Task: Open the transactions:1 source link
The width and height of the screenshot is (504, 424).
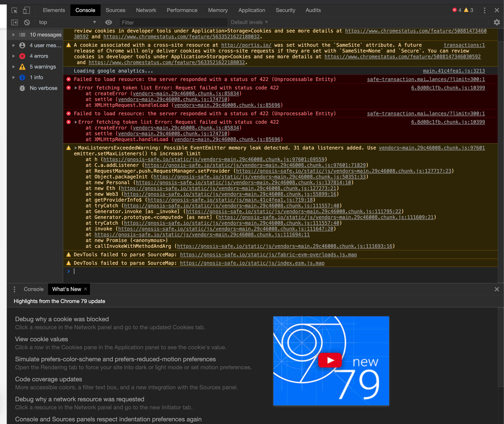Action: coord(464,45)
